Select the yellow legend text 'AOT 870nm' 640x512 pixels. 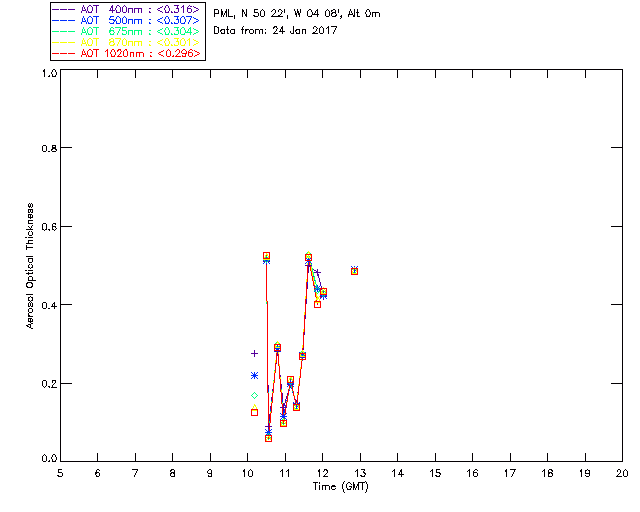[111, 42]
